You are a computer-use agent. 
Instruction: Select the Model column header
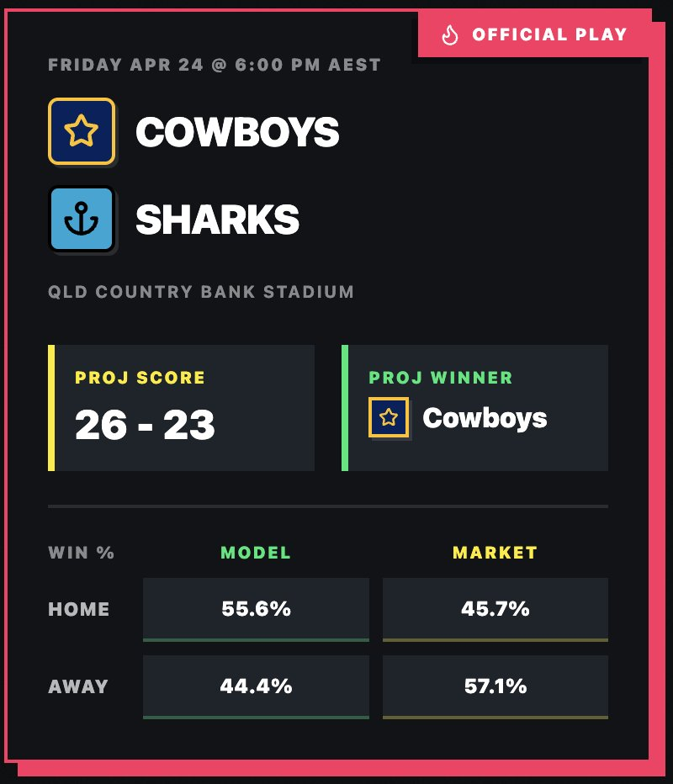tap(256, 553)
